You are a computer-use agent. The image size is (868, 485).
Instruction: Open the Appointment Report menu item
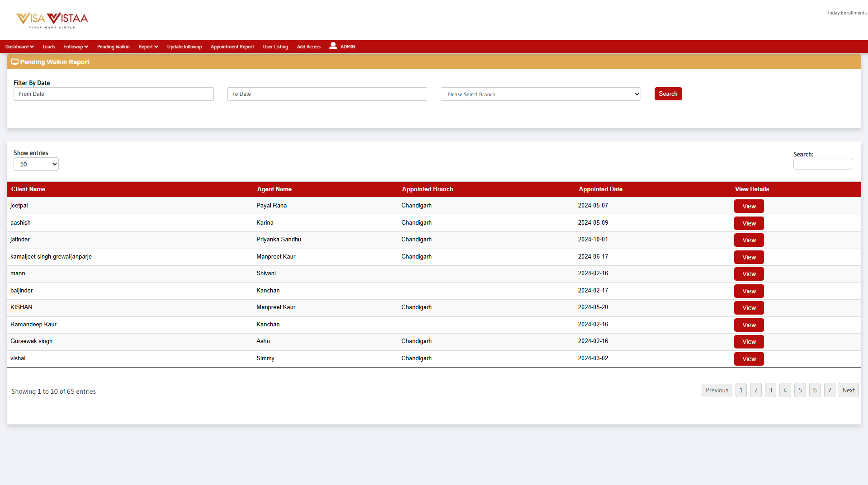coord(232,47)
